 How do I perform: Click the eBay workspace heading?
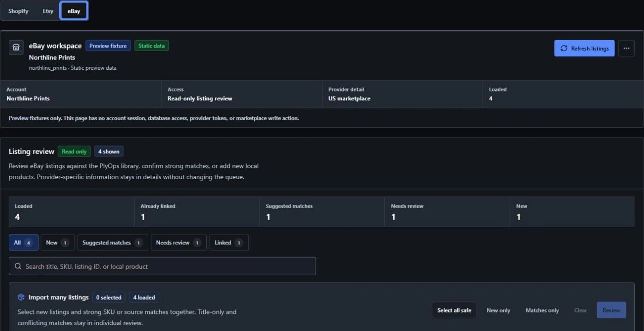click(55, 46)
